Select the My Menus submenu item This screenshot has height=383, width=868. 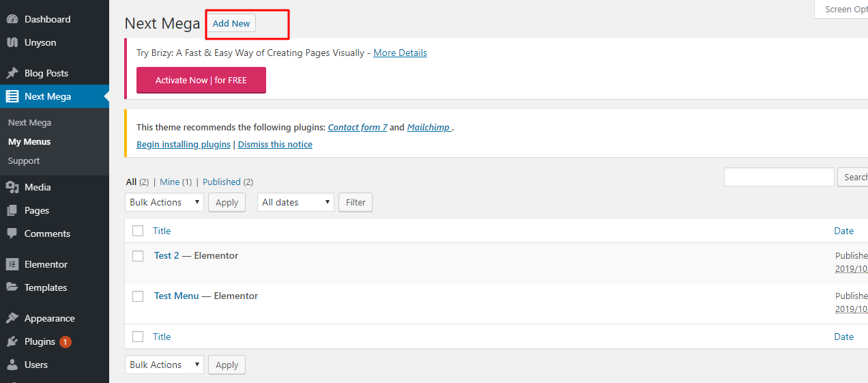coord(29,142)
